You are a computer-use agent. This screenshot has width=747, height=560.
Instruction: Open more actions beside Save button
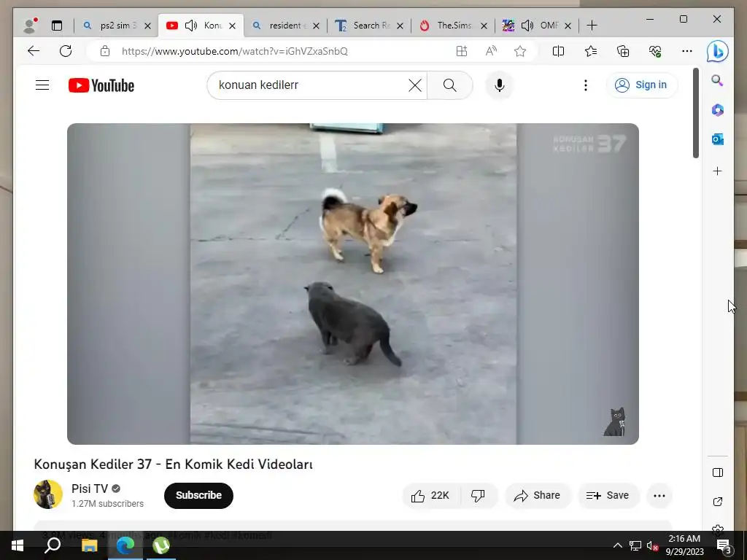[659, 496]
